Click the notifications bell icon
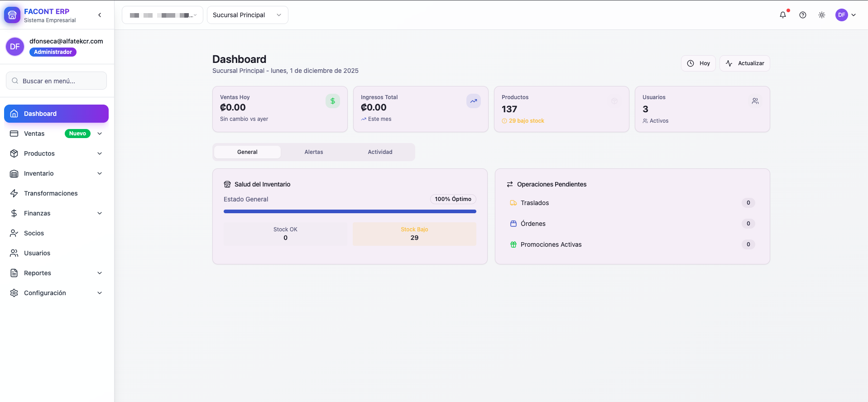Viewport: 868px width, 402px height. (782, 15)
